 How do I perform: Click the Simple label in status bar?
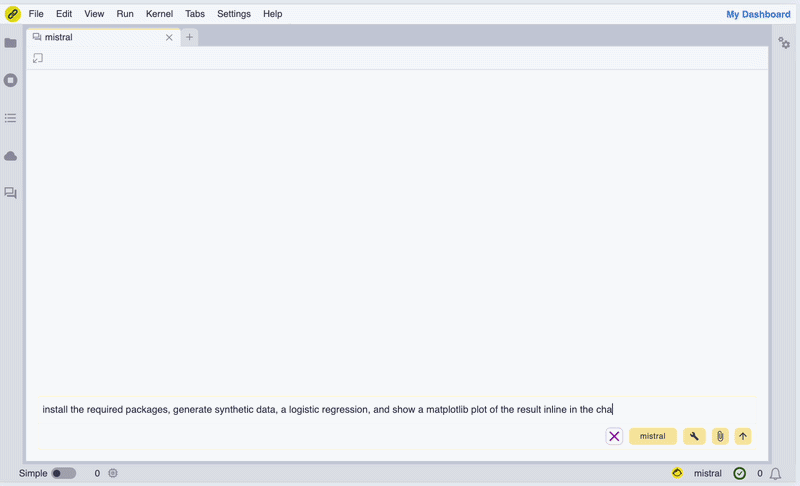click(33, 473)
